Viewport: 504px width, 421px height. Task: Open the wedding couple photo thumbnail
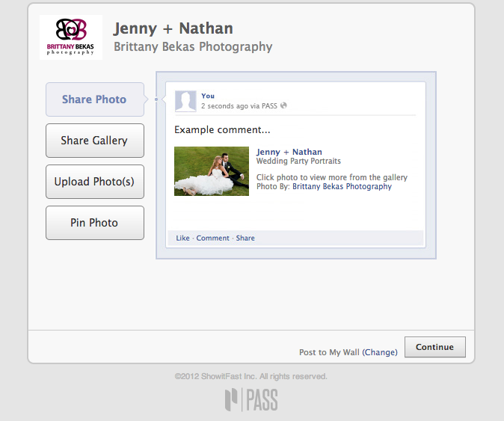212,171
